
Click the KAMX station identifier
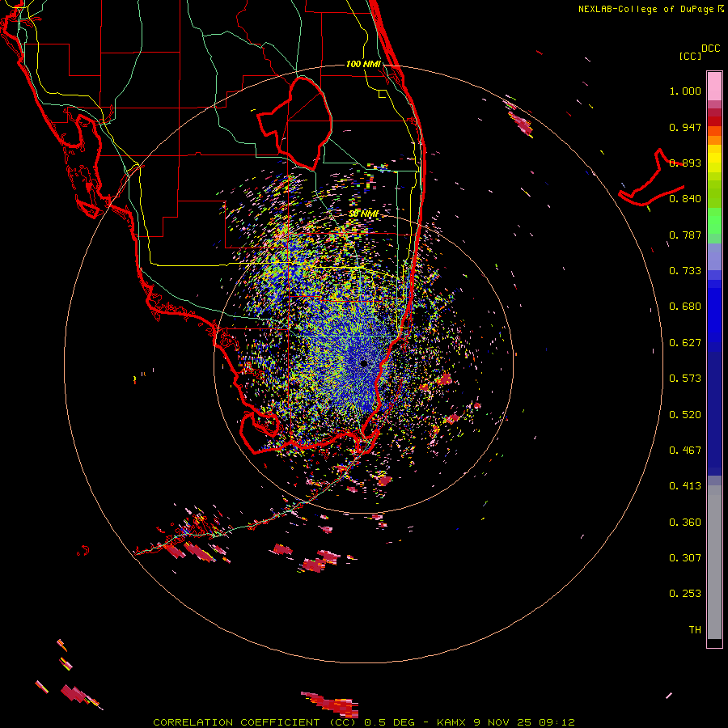click(x=451, y=722)
